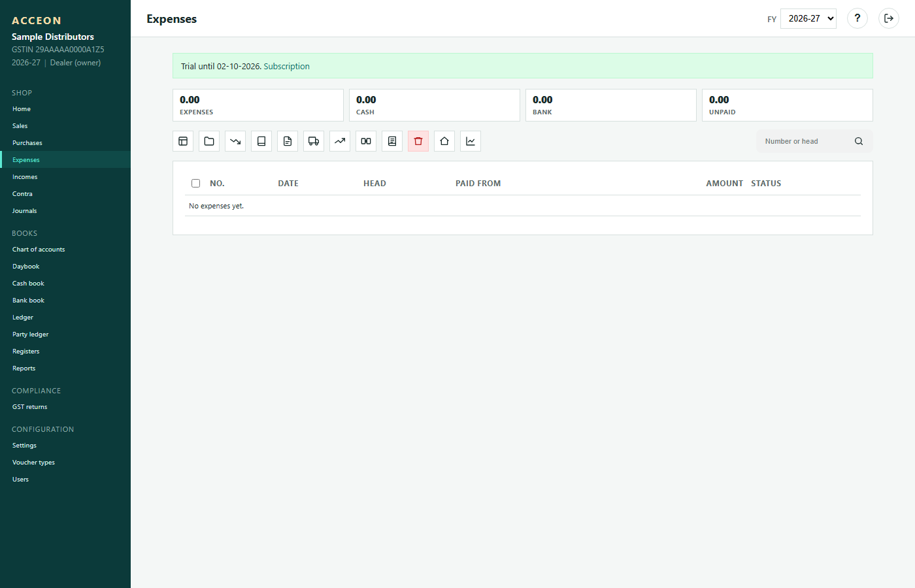Open Chart of accounts
This screenshot has height=588, width=915.
pyautogui.click(x=65, y=250)
